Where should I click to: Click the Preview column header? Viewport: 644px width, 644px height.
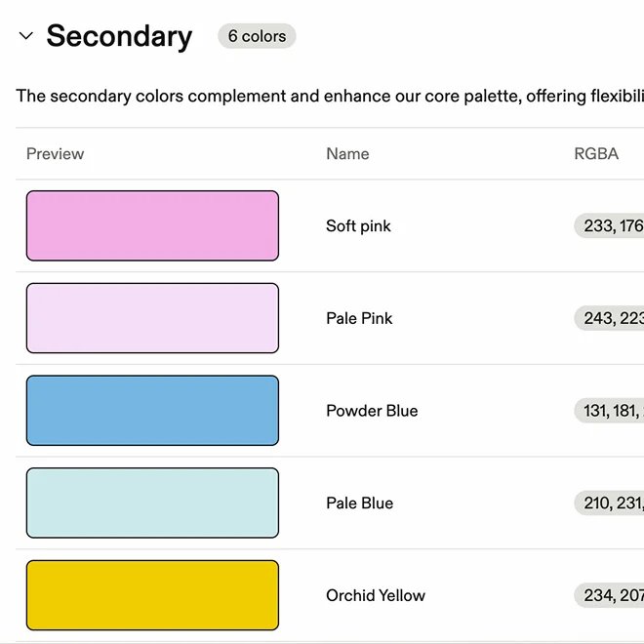pos(55,153)
